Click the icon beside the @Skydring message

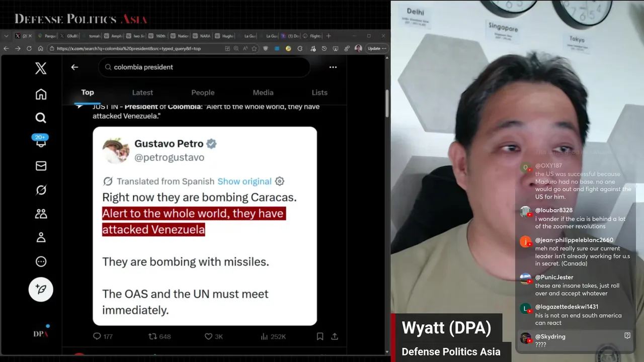pos(627,335)
